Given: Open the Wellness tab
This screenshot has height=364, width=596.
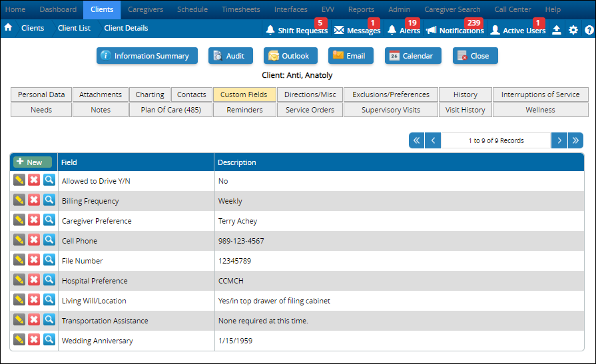Looking at the screenshot, I should pyautogui.click(x=540, y=110).
